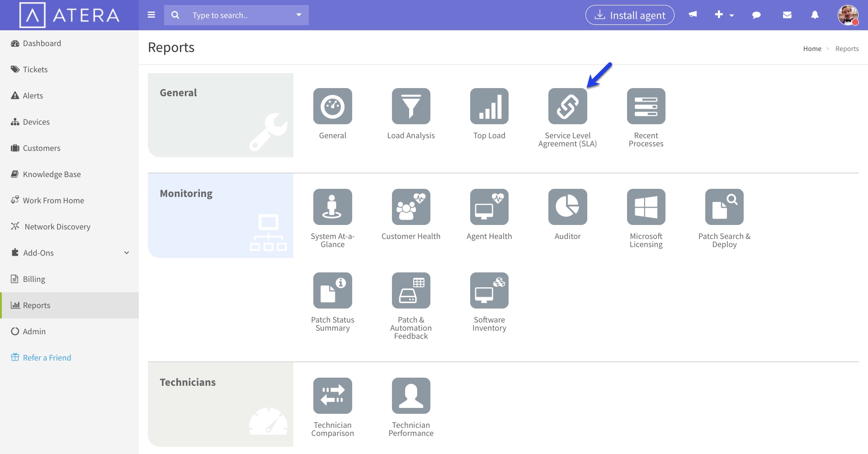The height and width of the screenshot is (454, 868).
Task: Open the announcements megaphone icon
Action: coord(693,14)
